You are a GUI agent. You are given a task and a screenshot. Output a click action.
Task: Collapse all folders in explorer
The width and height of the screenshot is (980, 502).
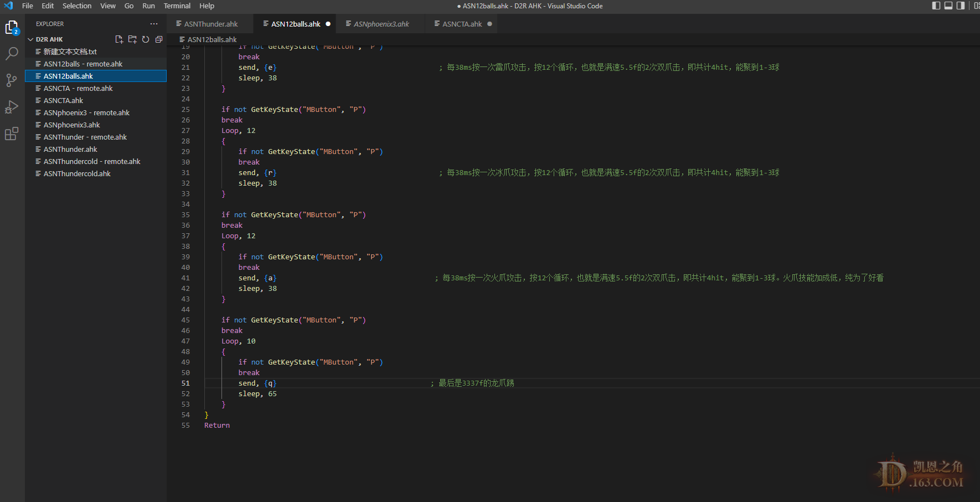click(159, 39)
